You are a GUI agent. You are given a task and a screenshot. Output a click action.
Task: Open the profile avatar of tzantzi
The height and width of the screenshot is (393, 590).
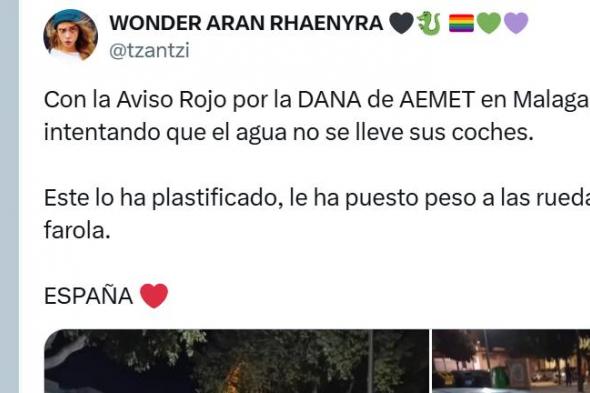point(71,35)
